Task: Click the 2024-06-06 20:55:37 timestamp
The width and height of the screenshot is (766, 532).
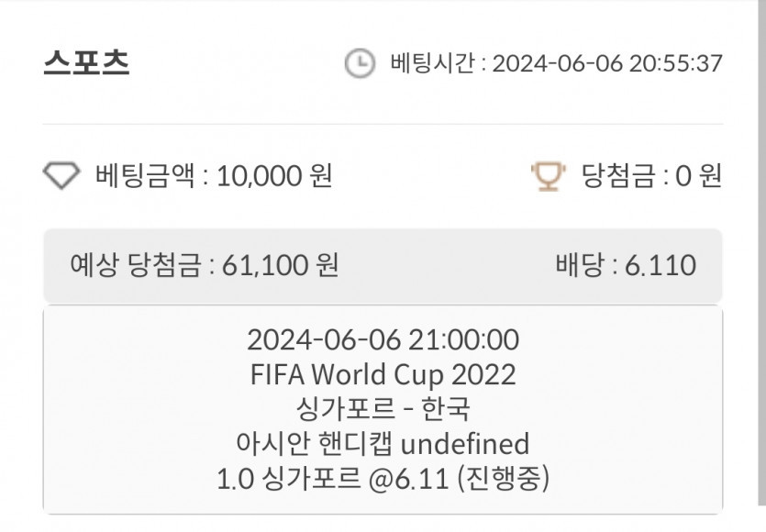Action: click(x=607, y=63)
